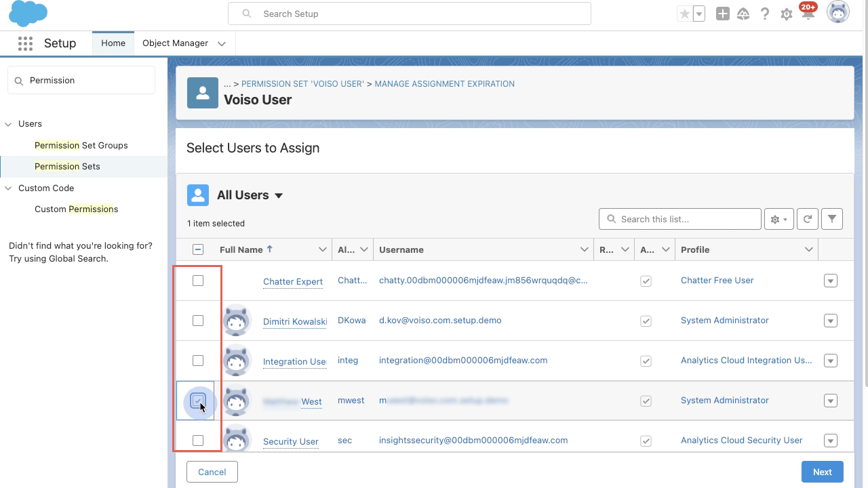This screenshot has height=488, width=868.
Task: Open Analytics Cloud Security User profile link
Action: click(742, 440)
